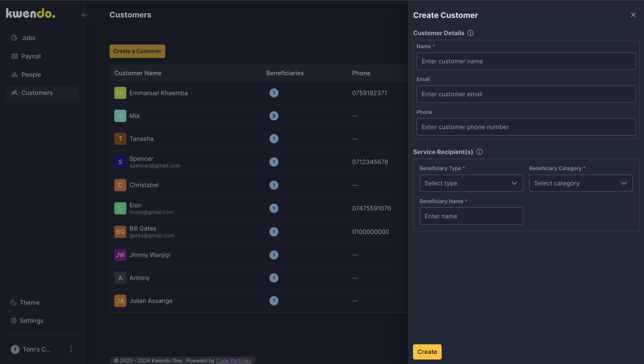The width and height of the screenshot is (644, 364).
Task: Click the M avatar for Mia
Action: [120, 116]
